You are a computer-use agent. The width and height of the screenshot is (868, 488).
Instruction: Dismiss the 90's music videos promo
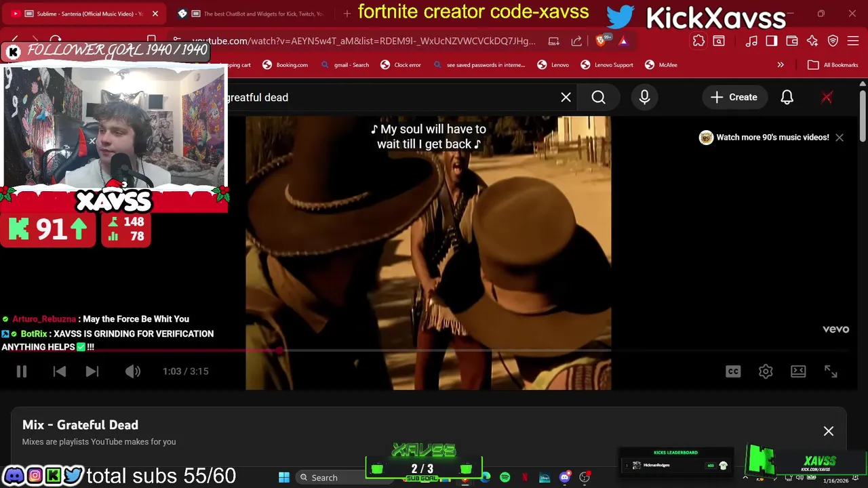840,138
